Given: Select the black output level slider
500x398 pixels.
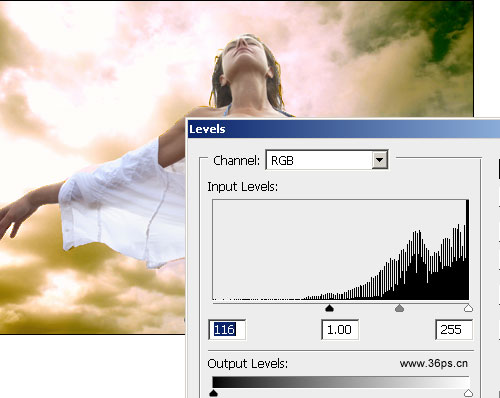Looking at the screenshot, I should (x=213, y=393).
